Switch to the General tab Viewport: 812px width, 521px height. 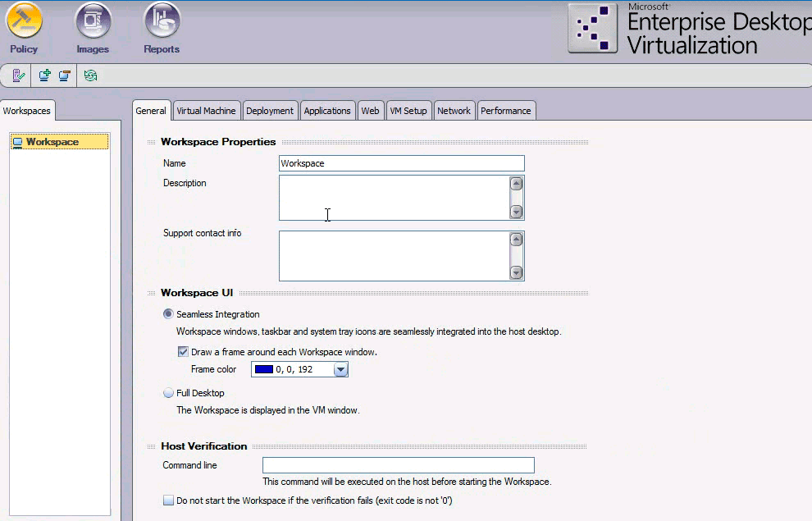(x=151, y=111)
